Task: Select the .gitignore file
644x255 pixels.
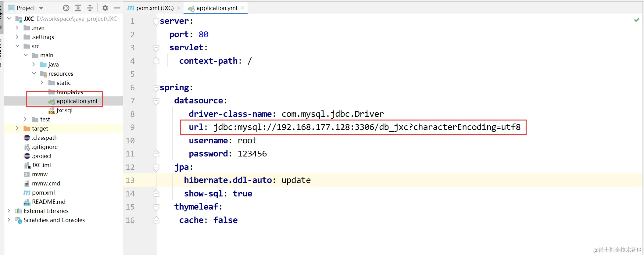Action: coord(45,147)
